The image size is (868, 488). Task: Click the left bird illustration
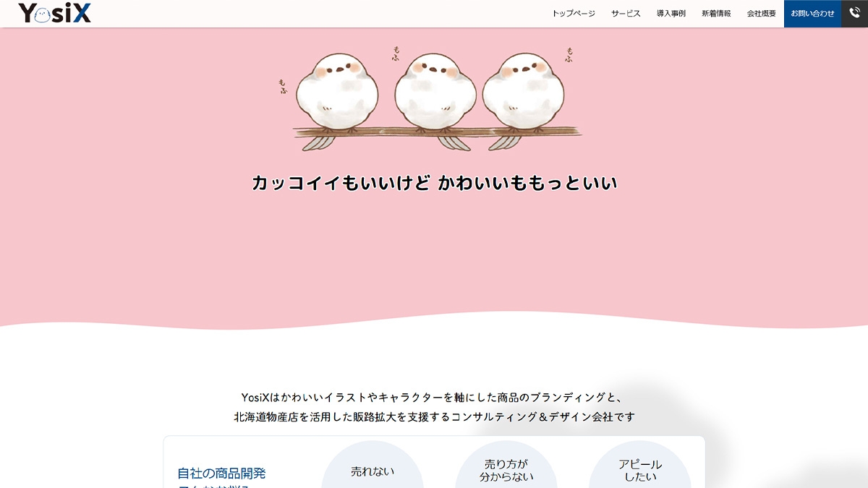pos(338,91)
